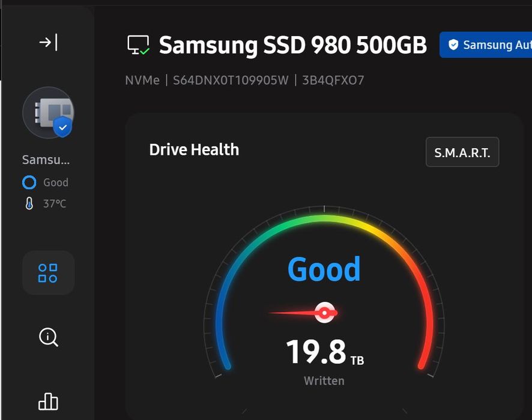
Task: Click the serial number S64DNX0T109905W
Action: tap(231, 80)
